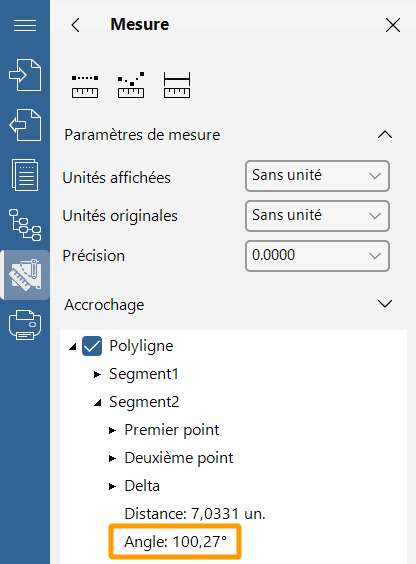Open the Unités originales dropdown
The image size is (416, 564).
pos(317,216)
